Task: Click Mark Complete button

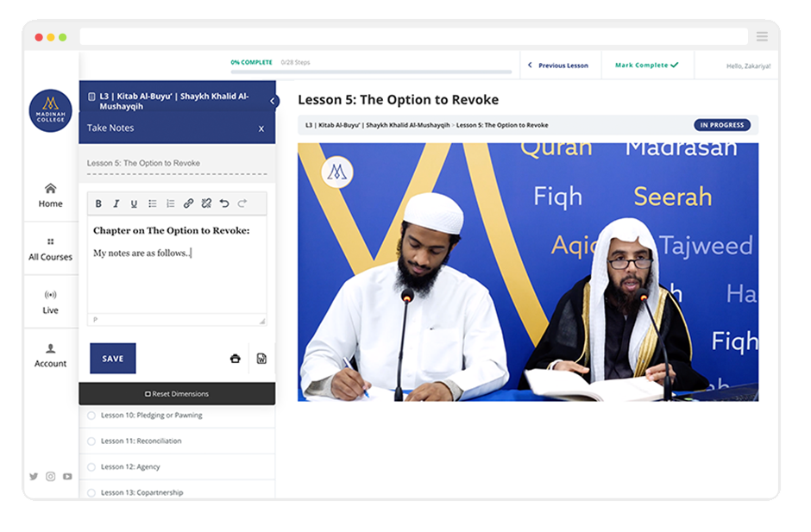Action: coord(646,66)
